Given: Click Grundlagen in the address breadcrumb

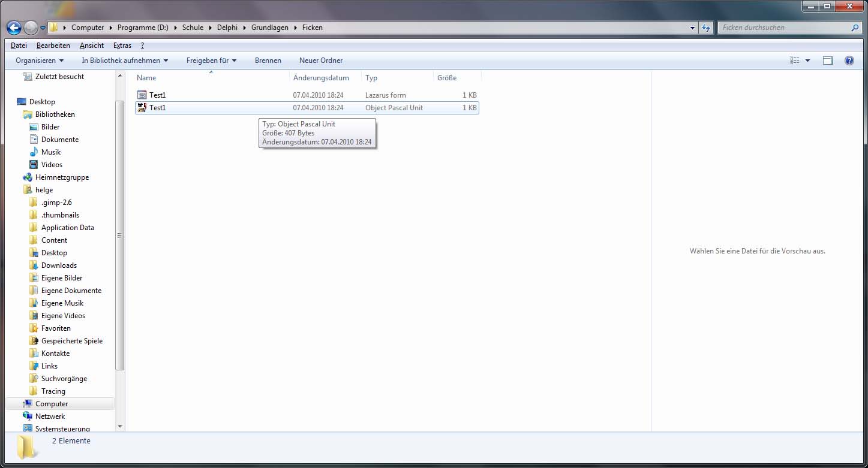Looking at the screenshot, I should pyautogui.click(x=269, y=28).
